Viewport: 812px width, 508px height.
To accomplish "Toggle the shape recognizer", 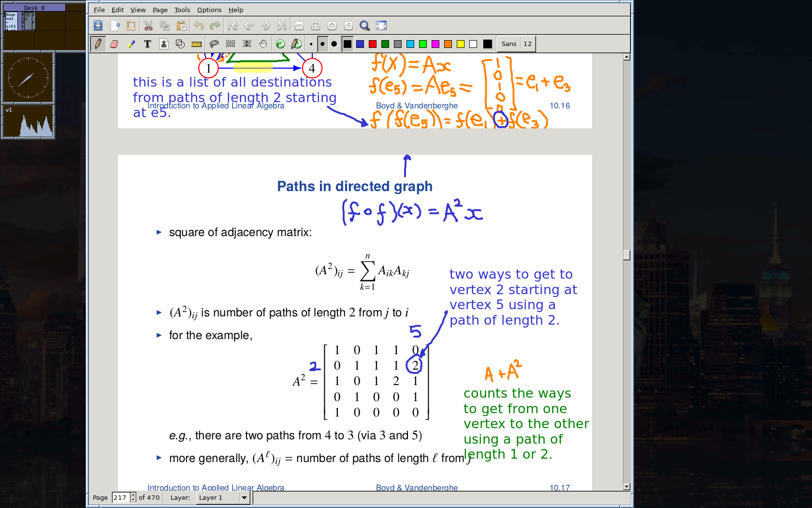I will 180,44.
